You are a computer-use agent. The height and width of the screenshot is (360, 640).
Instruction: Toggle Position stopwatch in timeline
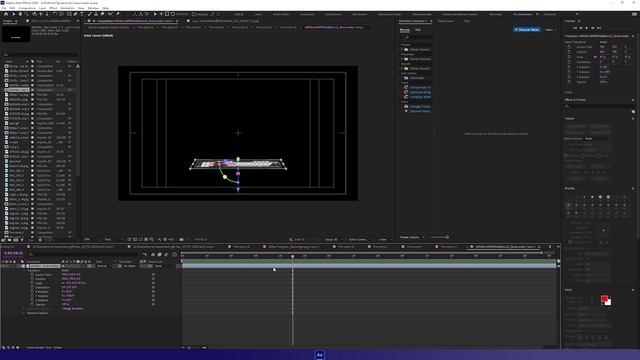[x=32, y=279]
